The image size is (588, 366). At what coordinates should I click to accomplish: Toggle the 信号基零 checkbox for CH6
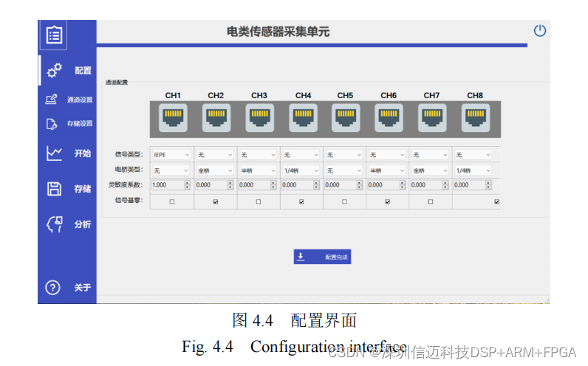pyautogui.click(x=388, y=201)
